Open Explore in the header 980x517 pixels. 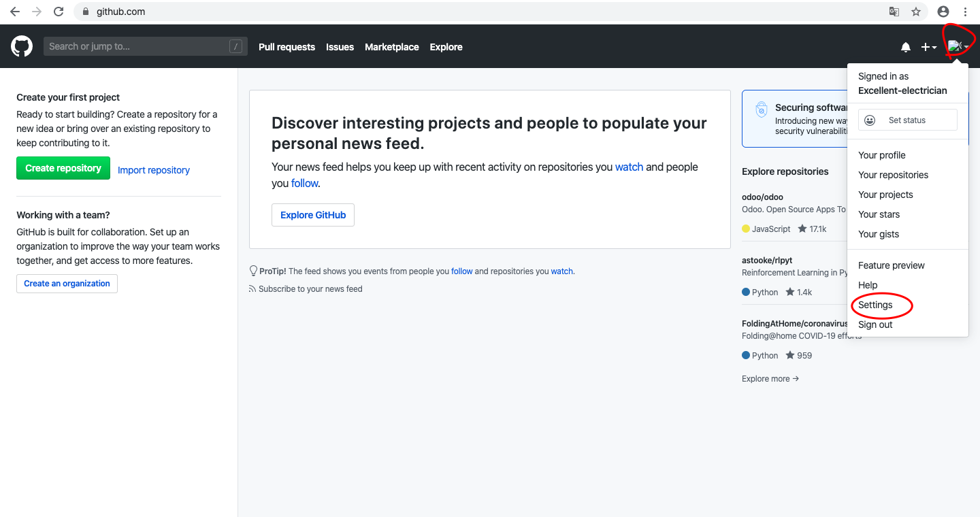point(446,47)
